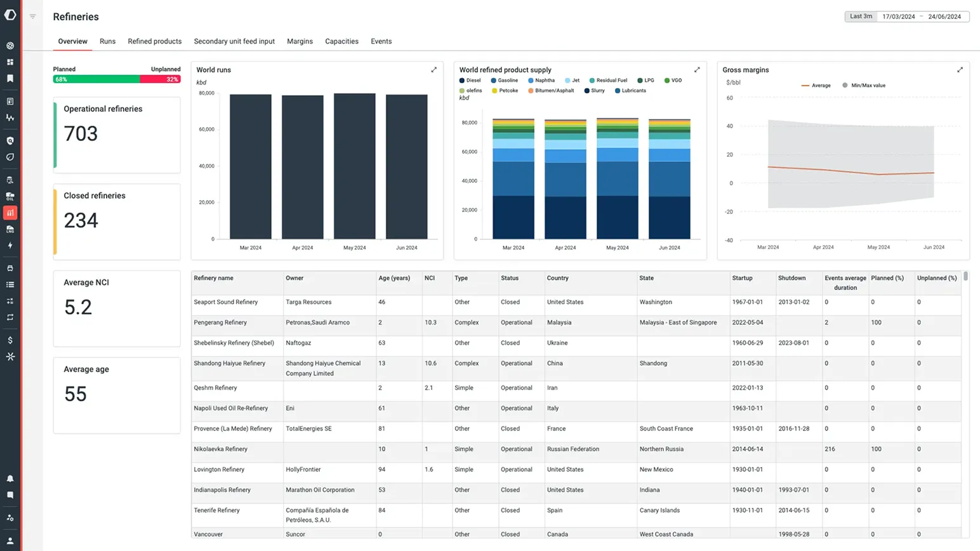Click the Operational refineries 703 card
Viewport: 980px width, 551px height.
(x=117, y=135)
